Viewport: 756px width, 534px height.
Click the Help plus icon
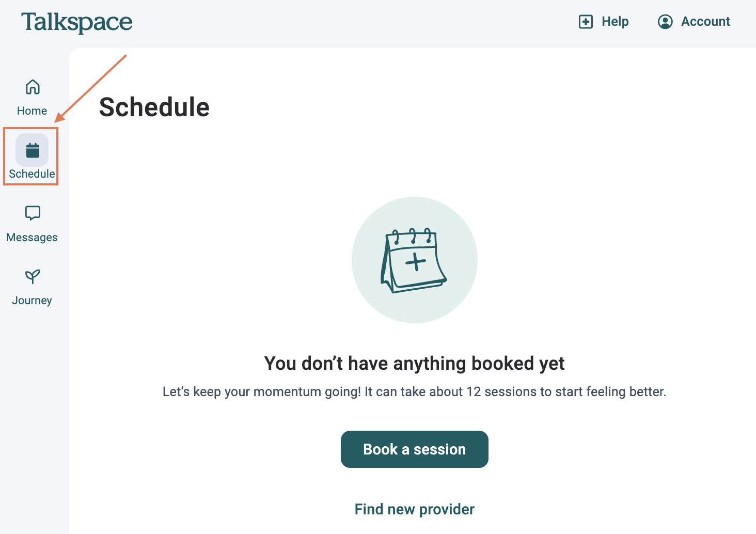pyautogui.click(x=586, y=22)
